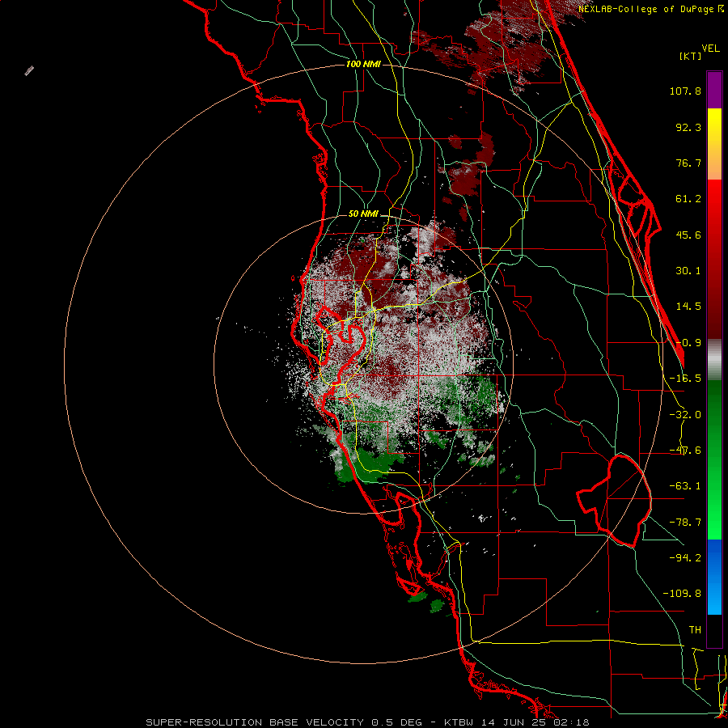Click the 50 NMI range ring label
Image resolution: width=728 pixels, height=728 pixels.
click(x=363, y=214)
